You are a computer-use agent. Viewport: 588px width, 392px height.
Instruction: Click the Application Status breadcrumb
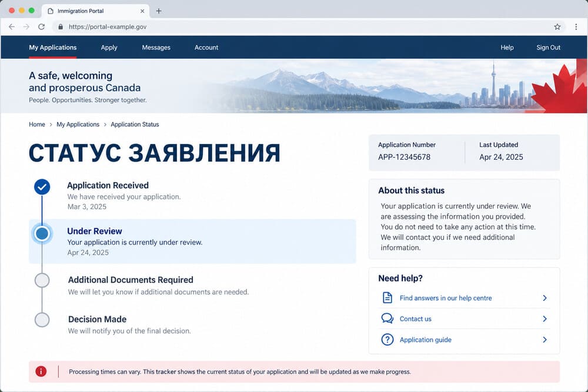pyautogui.click(x=135, y=125)
